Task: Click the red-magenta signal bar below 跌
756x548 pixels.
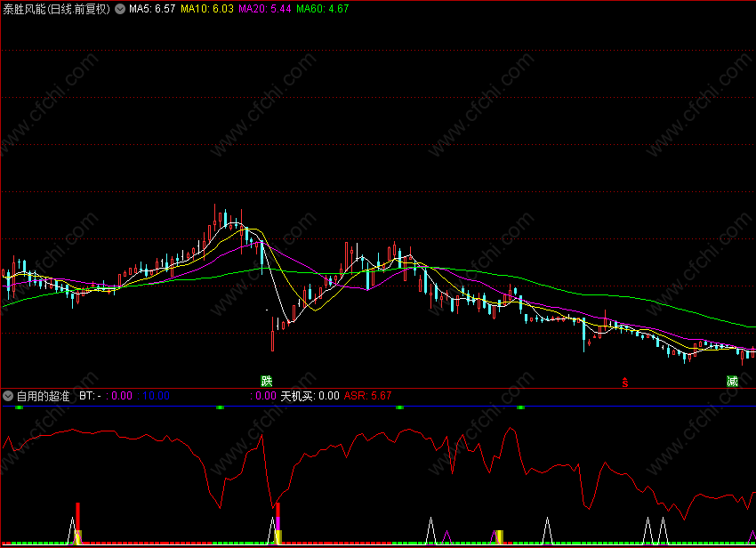Action: [x=277, y=517]
